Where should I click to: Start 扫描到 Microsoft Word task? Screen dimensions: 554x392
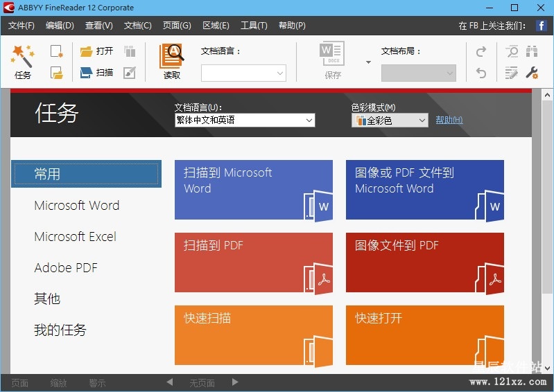click(254, 190)
